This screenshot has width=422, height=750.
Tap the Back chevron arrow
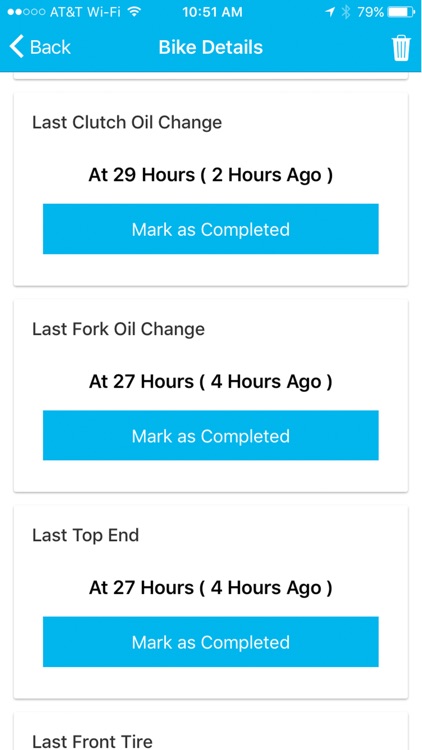(16, 47)
